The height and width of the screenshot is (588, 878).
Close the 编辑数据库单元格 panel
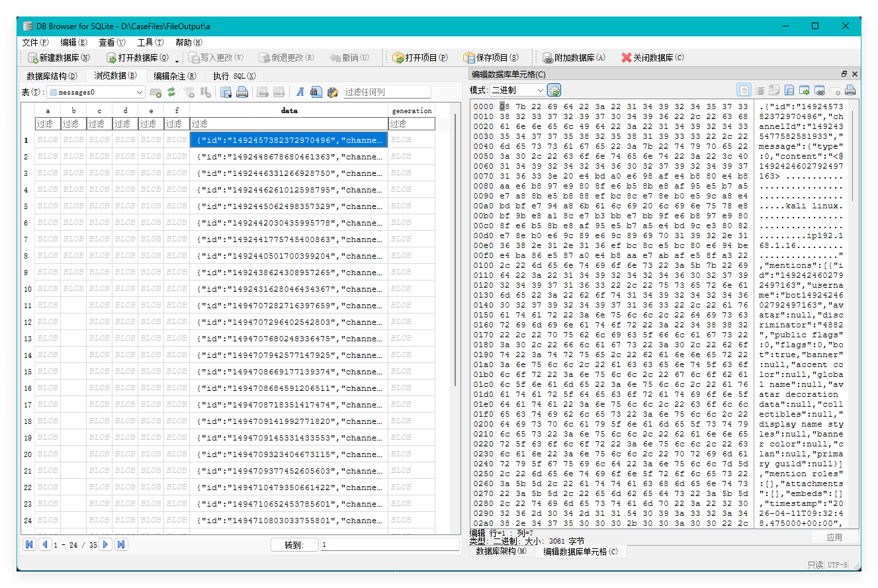(x=854, y=74)
